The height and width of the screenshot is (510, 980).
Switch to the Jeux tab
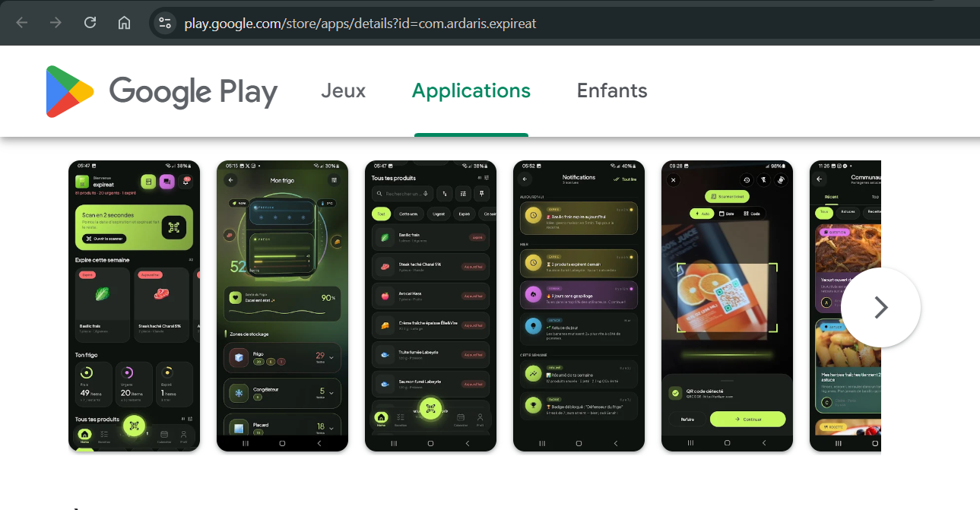click(x=344, y=91)
